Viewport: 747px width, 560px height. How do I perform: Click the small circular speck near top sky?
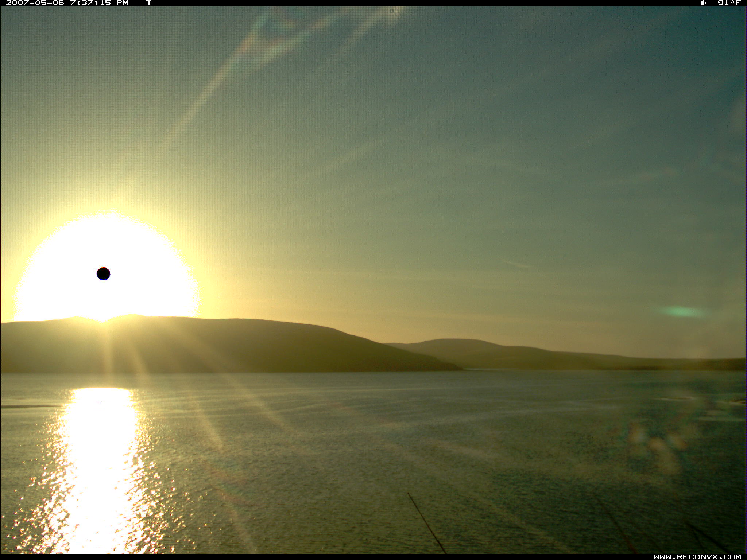391,11
